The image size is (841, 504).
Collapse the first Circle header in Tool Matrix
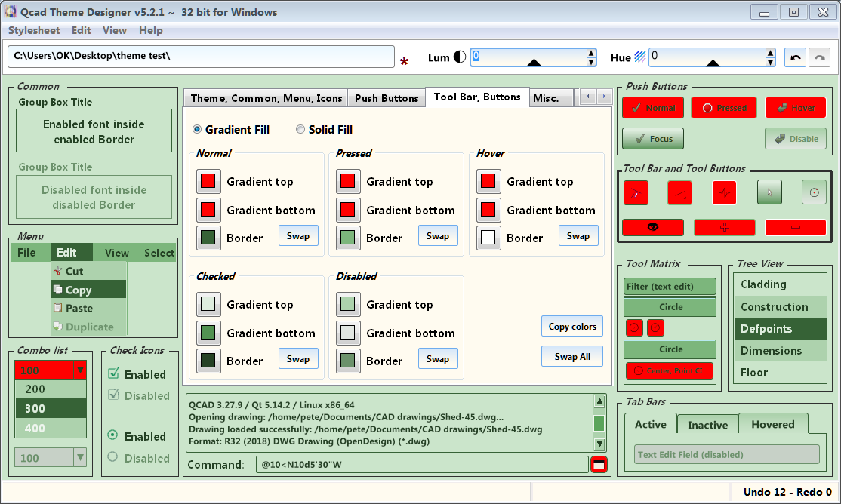tap(670, 307)
